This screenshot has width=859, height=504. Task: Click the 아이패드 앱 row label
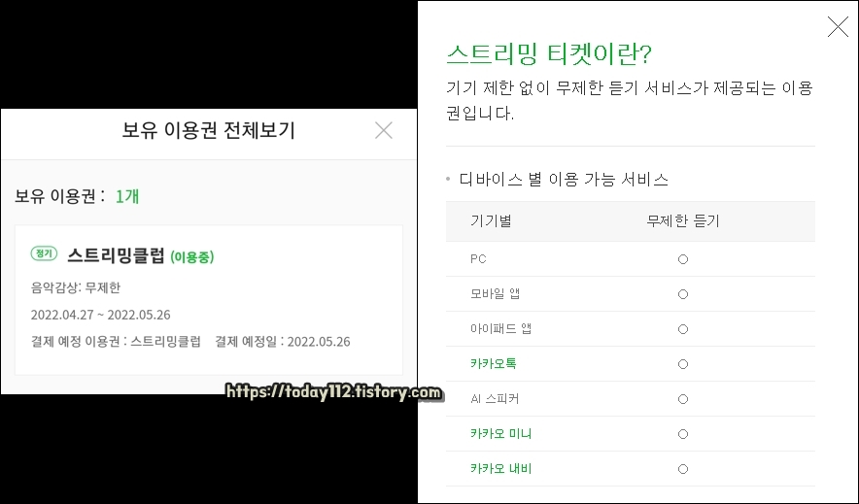coord(500,328)
